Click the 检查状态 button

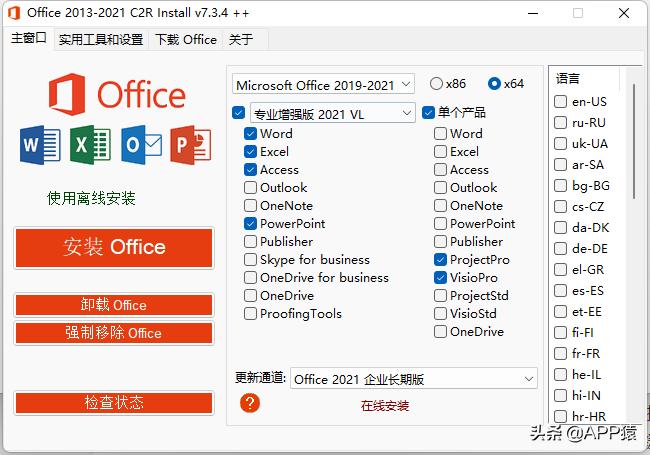point(114,403)
